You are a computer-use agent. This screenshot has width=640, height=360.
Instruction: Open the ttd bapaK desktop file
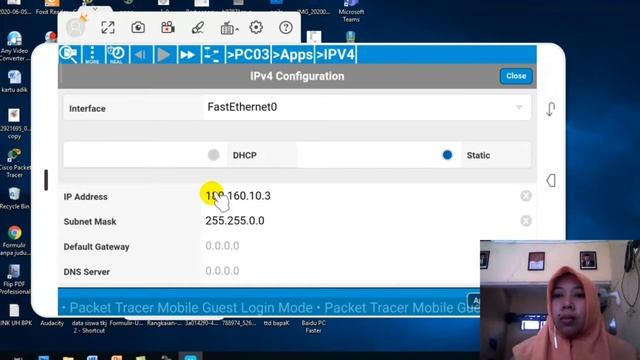[x=276, y=323]
